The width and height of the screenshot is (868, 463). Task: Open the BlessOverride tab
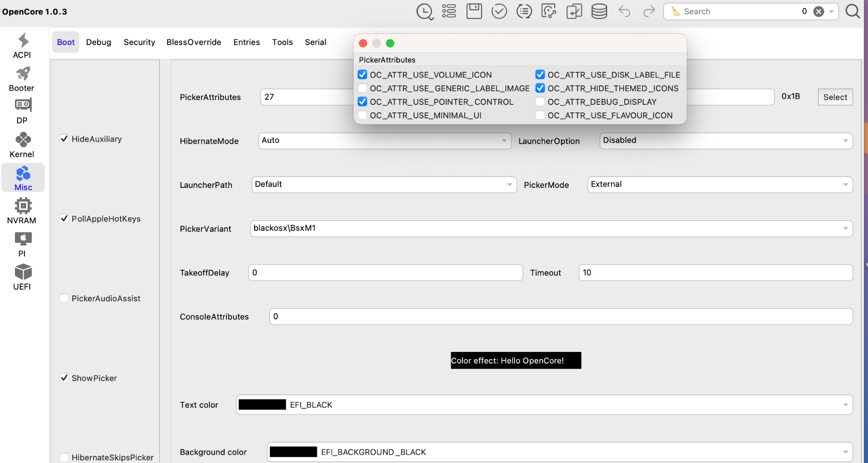click(193, 42)
